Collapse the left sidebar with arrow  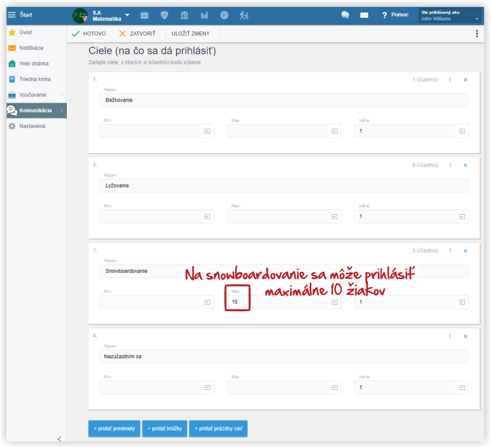point(59,439)
